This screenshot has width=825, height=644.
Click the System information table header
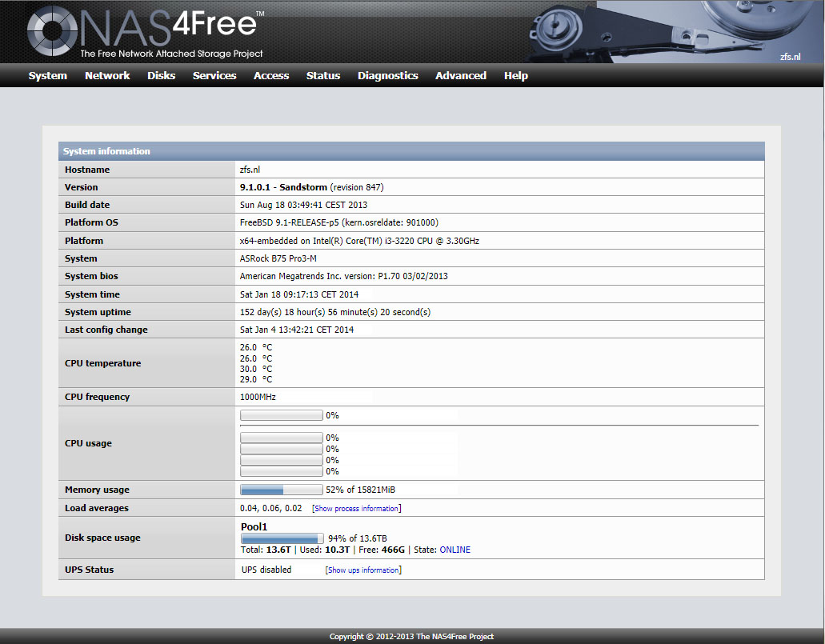coord(411,151)
